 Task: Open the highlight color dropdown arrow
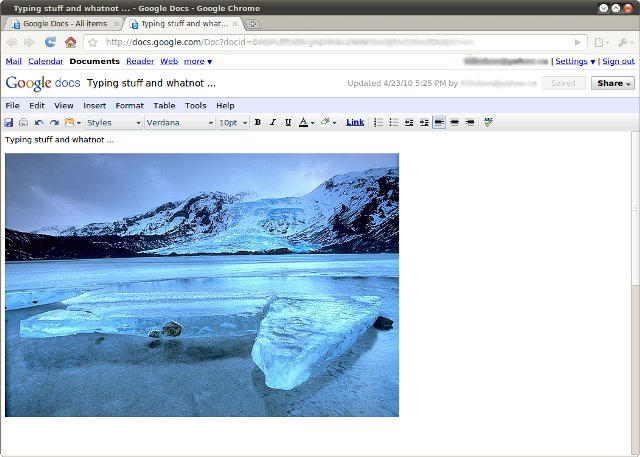[334, 123]
